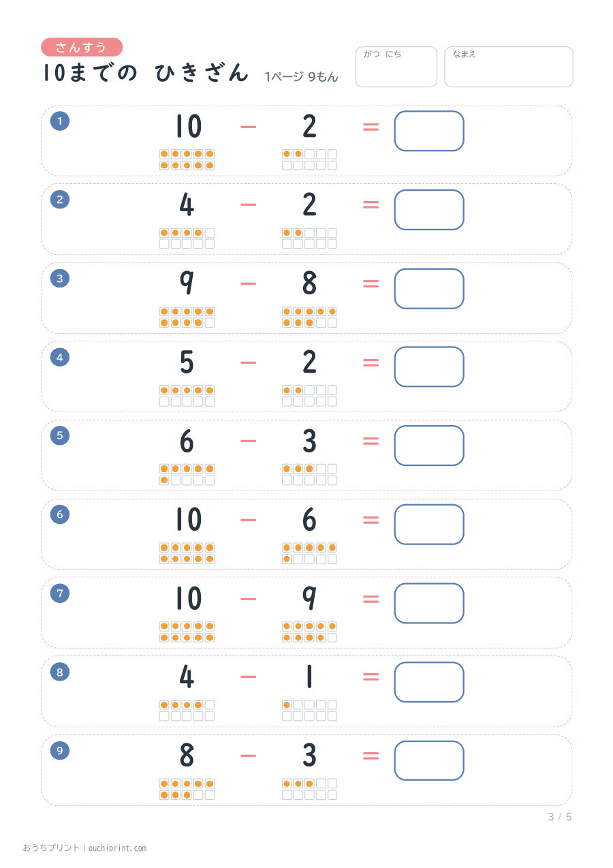Click the なまえ name field
Viewport: 613px width, 868px height.
[x=509, y=67]
